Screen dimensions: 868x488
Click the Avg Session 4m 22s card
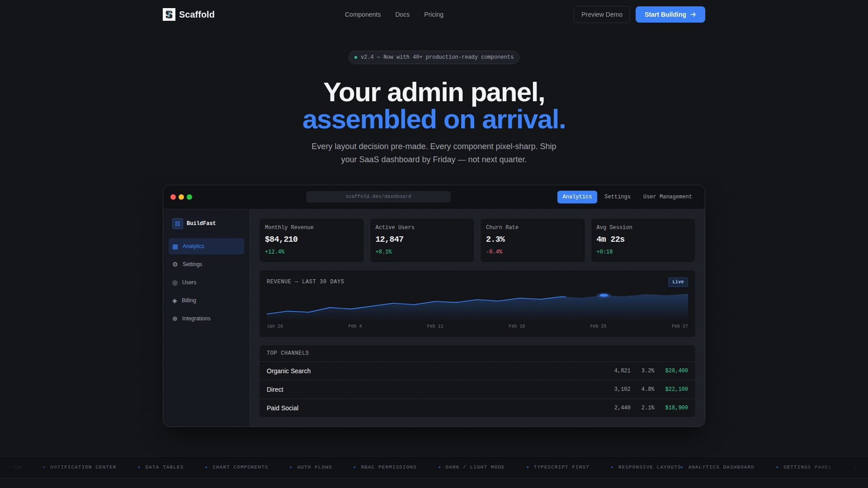[643, 240]
